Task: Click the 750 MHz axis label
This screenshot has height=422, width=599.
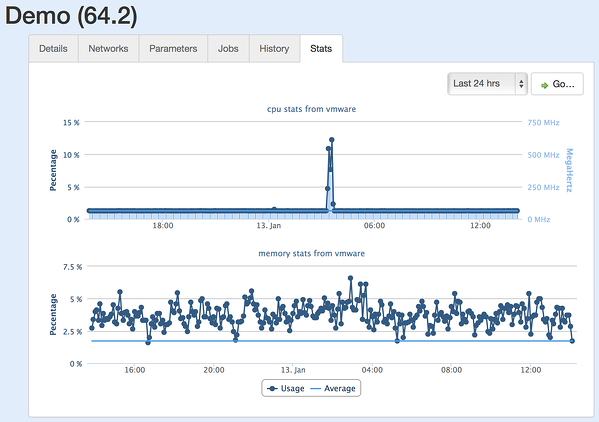Action: click(x=543, y=123)
